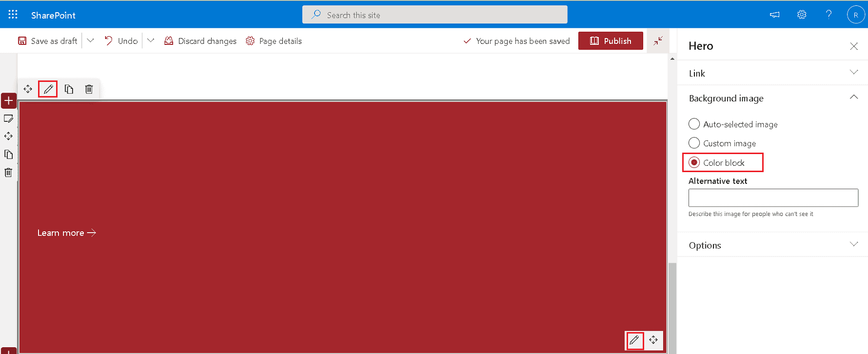The height and width of the screenshot is (354, 868).
Task: Add a new section with the plus button
Action: pos(9,101)
